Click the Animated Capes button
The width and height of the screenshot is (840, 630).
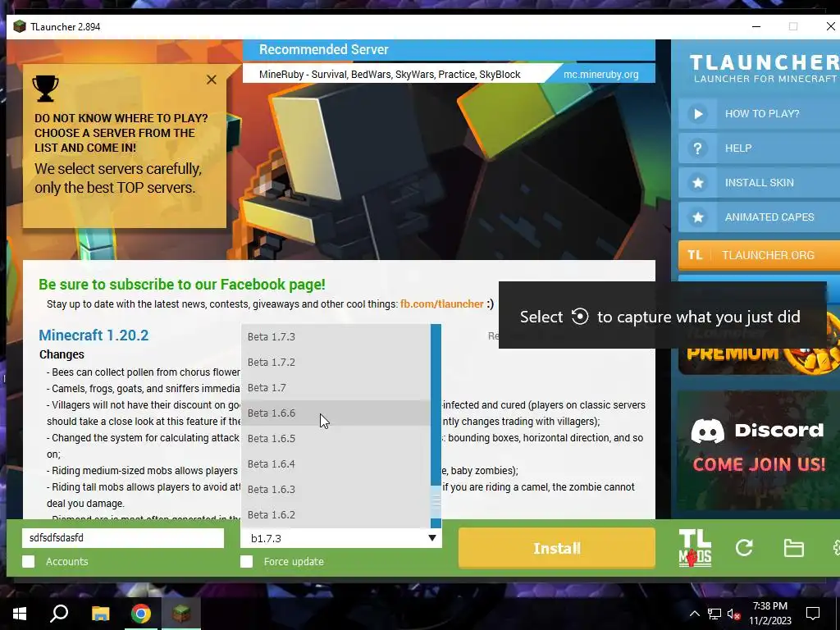coord(759,217)
